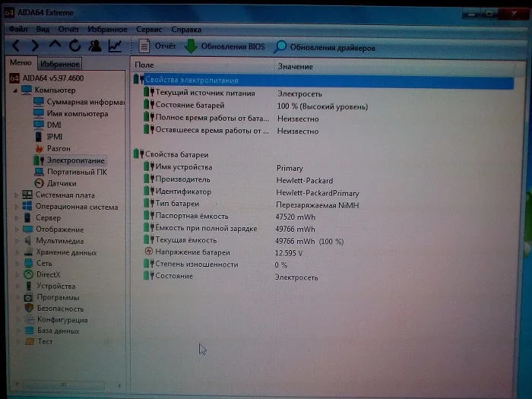Open the Избранное menu in the menu bar

(107, 30)
